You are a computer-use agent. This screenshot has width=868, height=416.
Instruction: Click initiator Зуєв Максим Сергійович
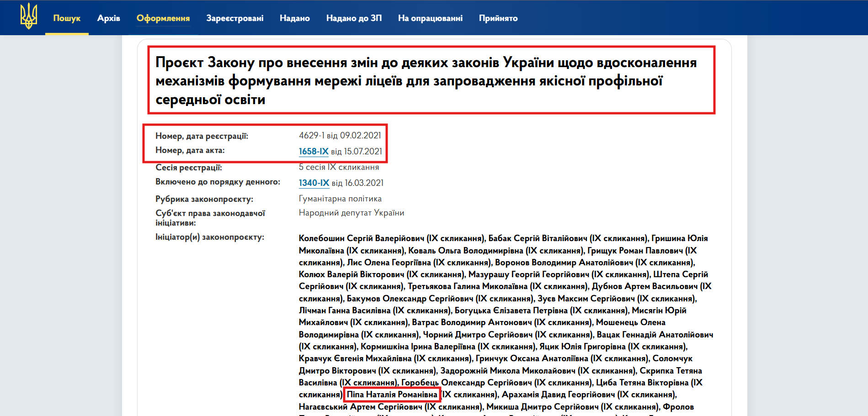pos(586,299)
